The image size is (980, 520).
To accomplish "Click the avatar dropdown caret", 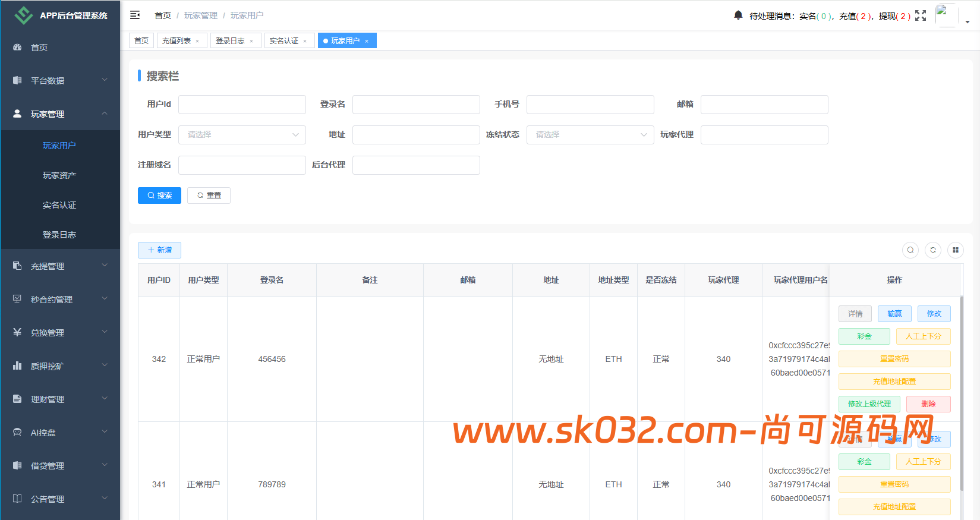I will [968, 22].
